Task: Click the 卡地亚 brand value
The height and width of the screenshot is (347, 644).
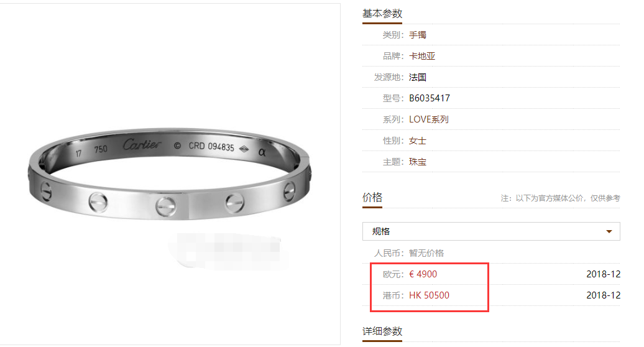Action: pos(422,56)
